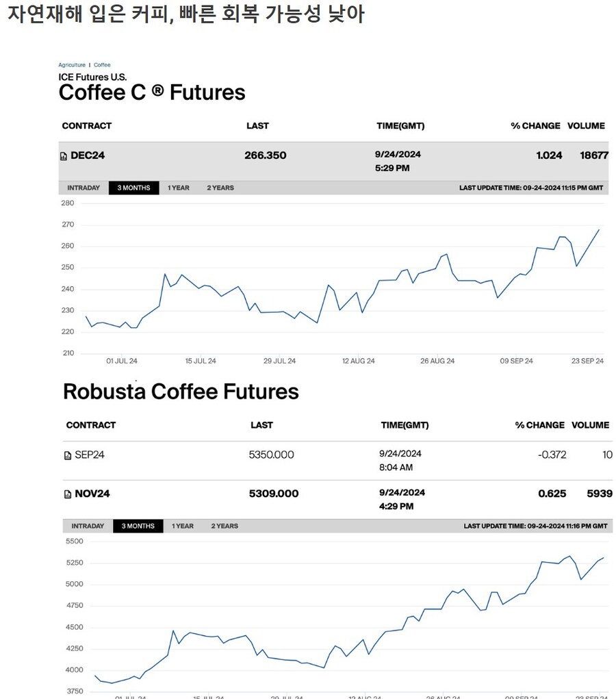Screen dimensions: 616x699
Task: Click the chart icon beside SEP24
Action: pyautogui.click(x=68, y=455)
